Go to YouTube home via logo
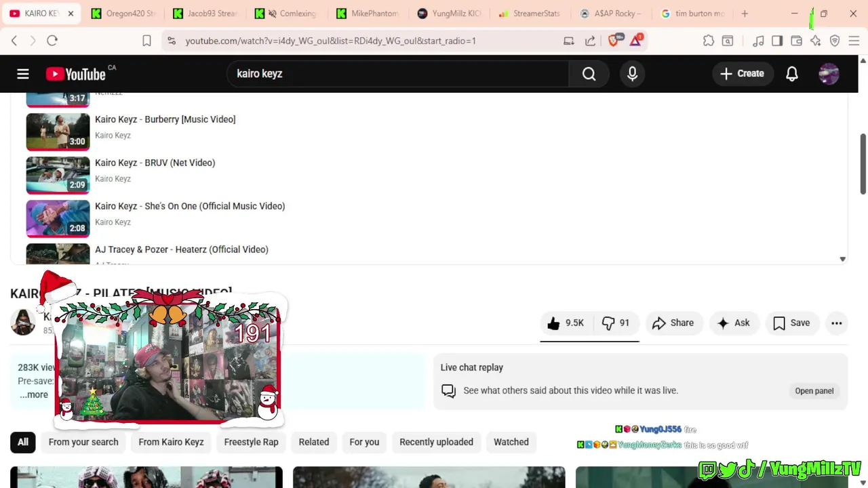This screenshot has width=868, height=488. (75, 74)
